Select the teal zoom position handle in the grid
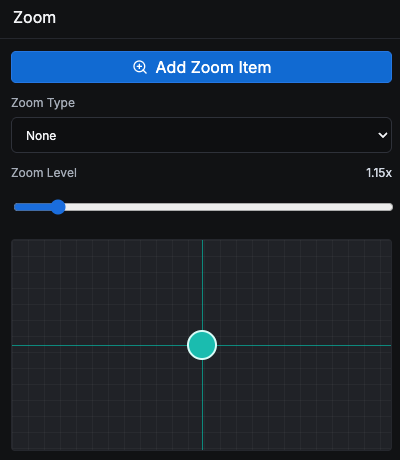Viewport: 400px width, 460px height. [x=202, y=345]
